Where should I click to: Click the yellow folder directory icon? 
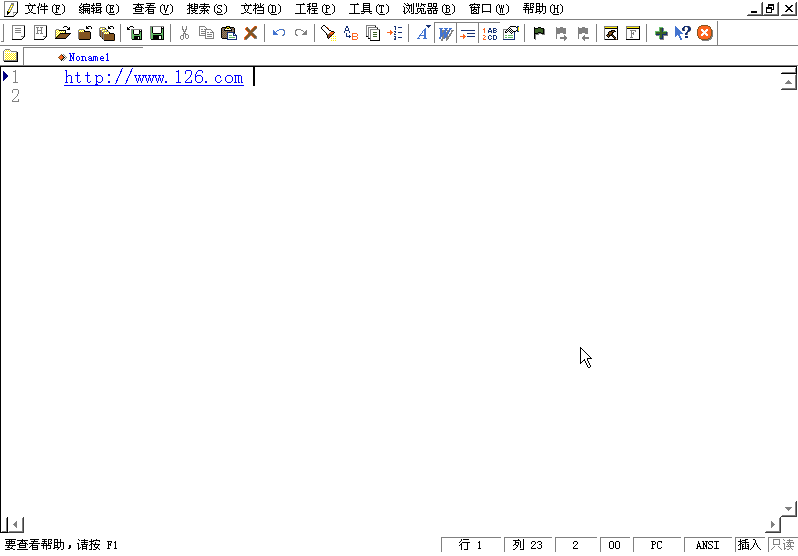(10, 56)
